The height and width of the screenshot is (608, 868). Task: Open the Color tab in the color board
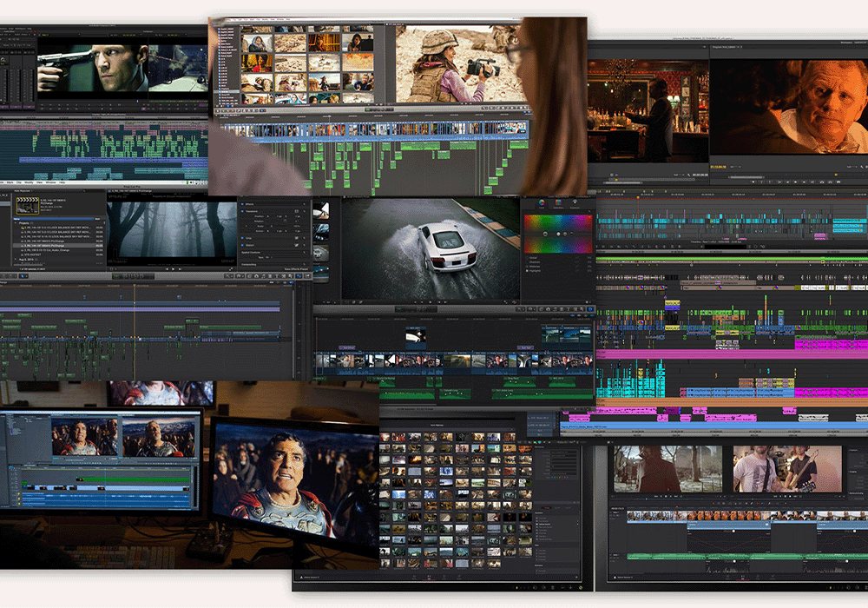(x=542, y=203)
